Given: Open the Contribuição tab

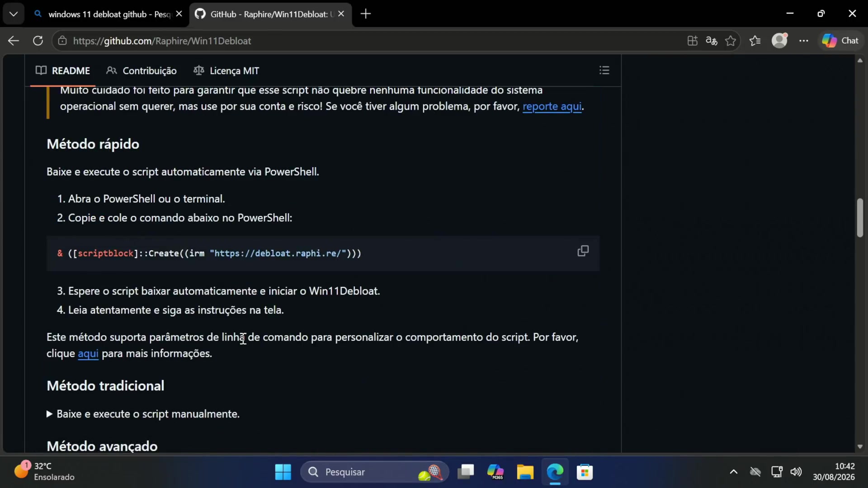Looking at the screenshot, I should (142, 70).
